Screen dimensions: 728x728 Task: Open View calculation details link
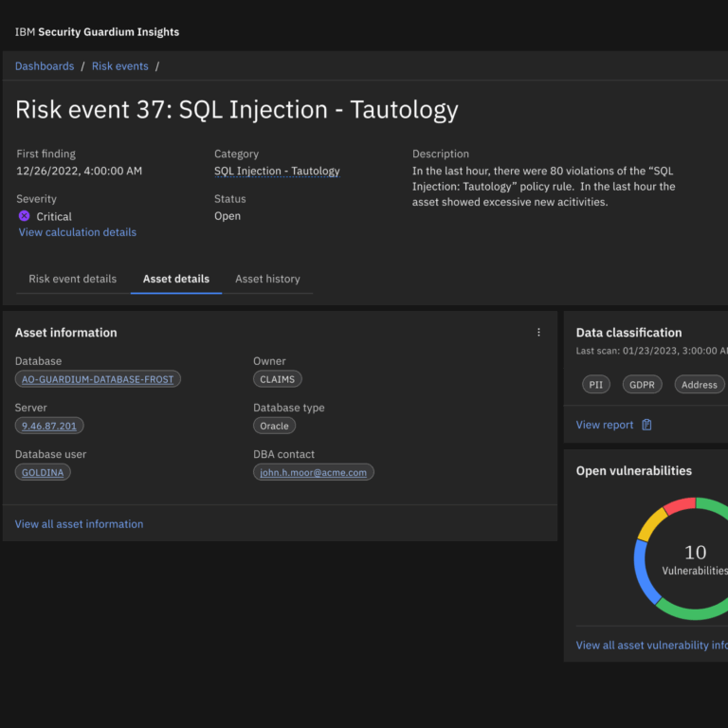pyautogui.click(x=78, y=232)
